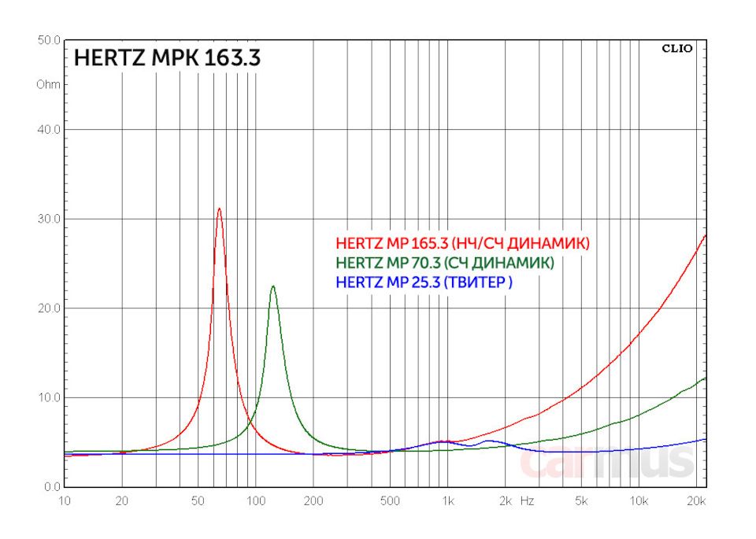Click the Hz unit label on the frequency axis
This screenshot has width=756, height=539.
[527, 501]
